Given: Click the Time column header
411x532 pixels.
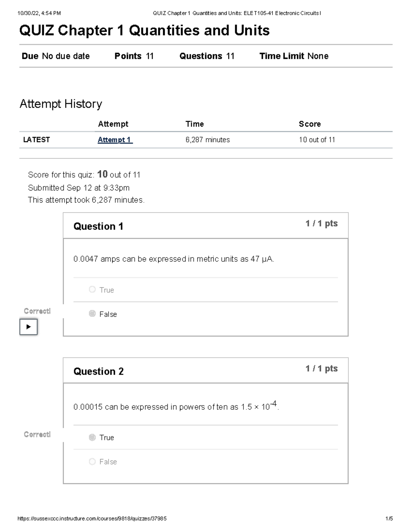Looking at the screenshot, I should [x=195, y=124].
